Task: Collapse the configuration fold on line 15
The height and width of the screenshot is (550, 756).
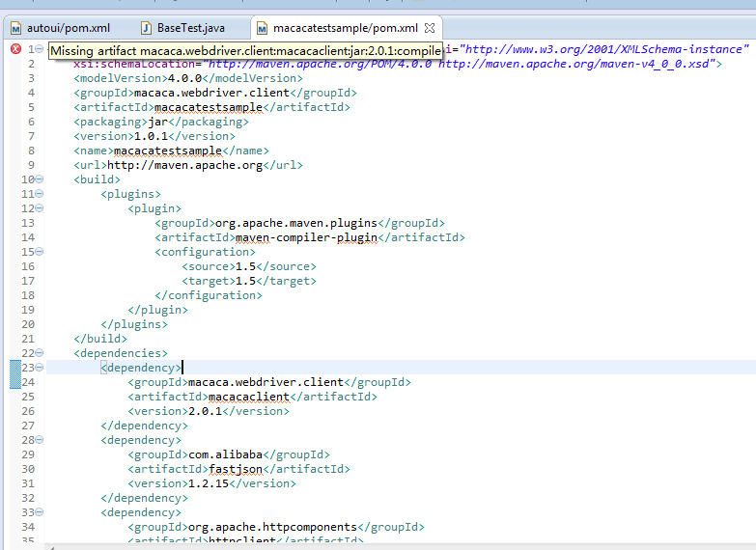Action: [x=40, y=252]
